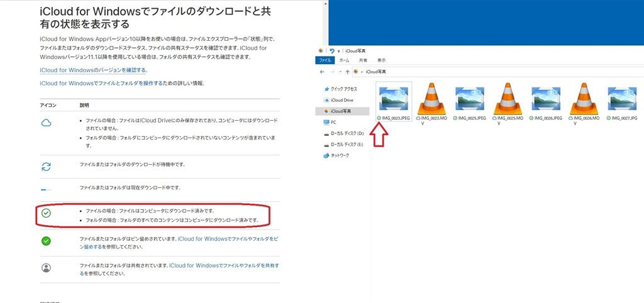Go up one folder level with up arrow

pos(347,72)
